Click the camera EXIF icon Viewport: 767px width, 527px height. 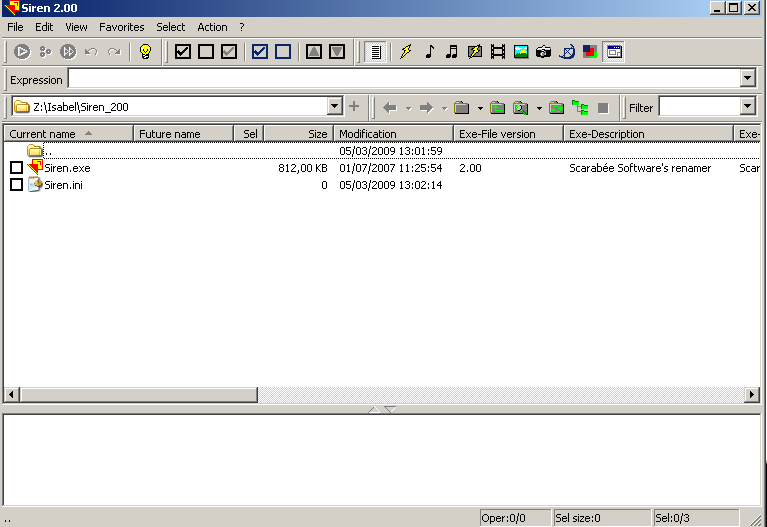(x=543, y=51)
